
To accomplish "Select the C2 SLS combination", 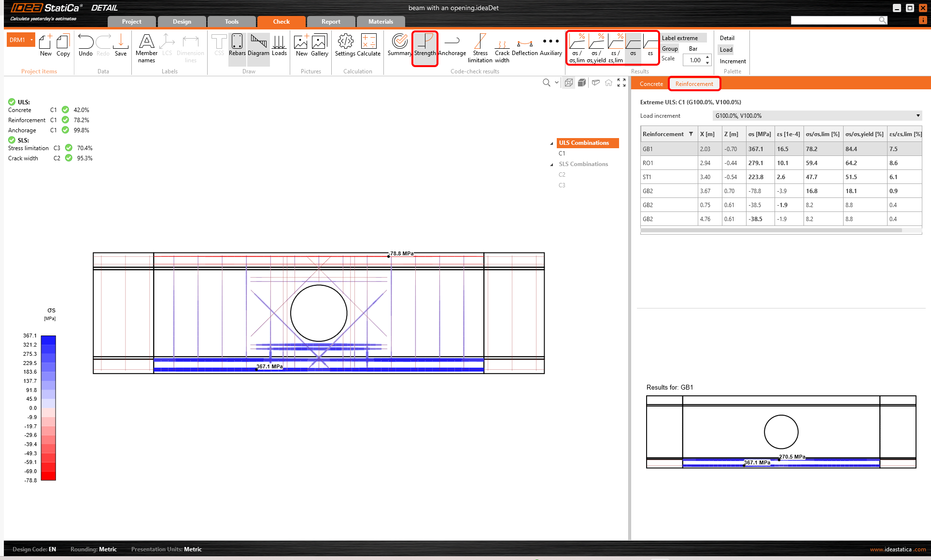I will [562, 175].
